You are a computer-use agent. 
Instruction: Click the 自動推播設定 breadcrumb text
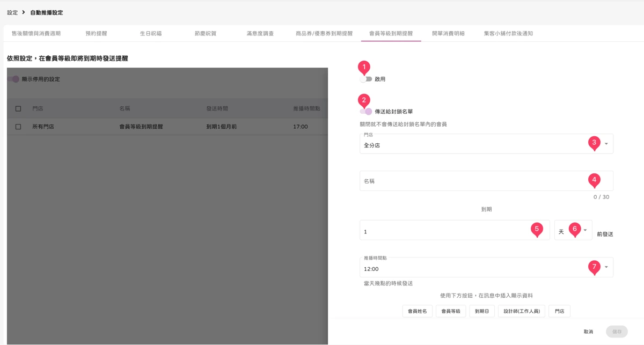tap(47, 12)
